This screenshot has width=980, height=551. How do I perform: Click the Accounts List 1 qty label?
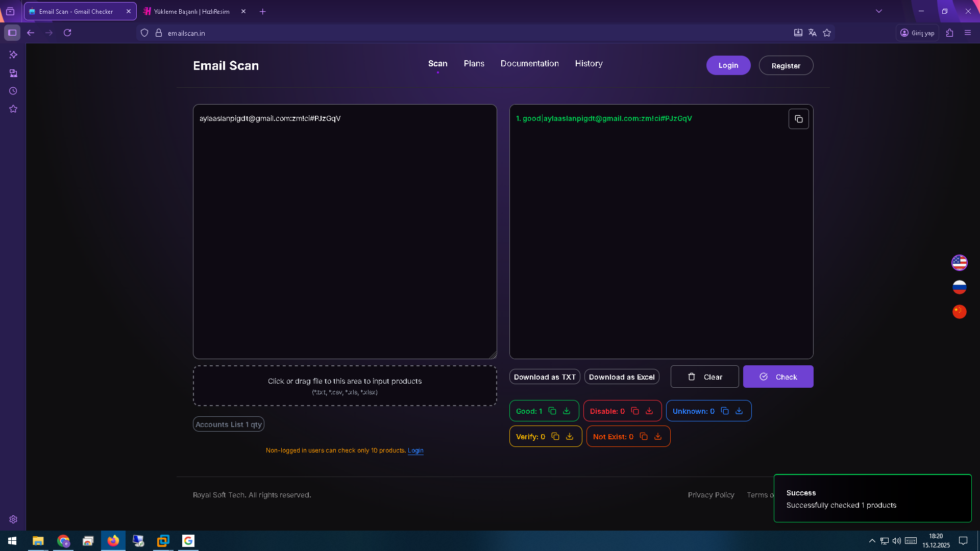pos(229,424)
